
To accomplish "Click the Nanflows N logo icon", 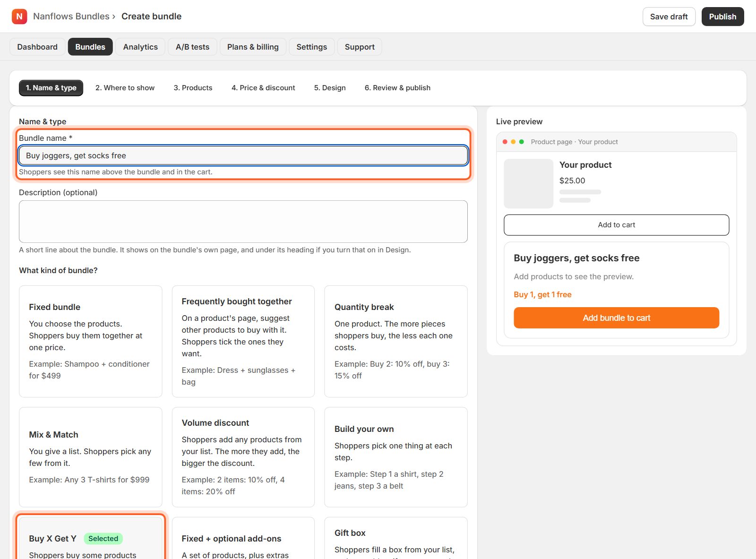I will click(x=19, y=17).
